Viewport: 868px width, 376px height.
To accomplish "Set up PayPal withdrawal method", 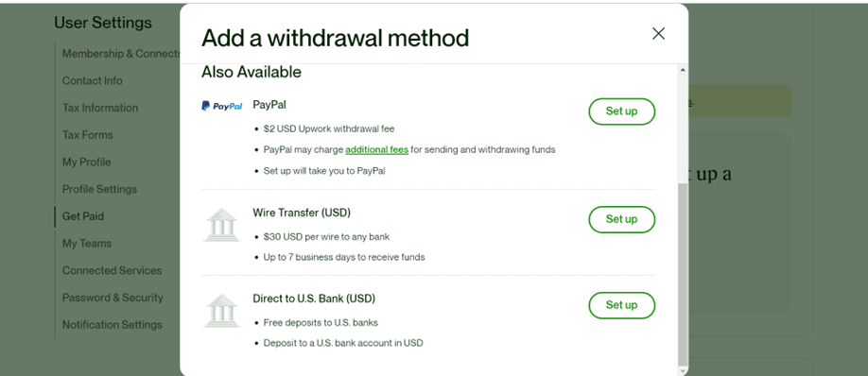I will (621, 111).
